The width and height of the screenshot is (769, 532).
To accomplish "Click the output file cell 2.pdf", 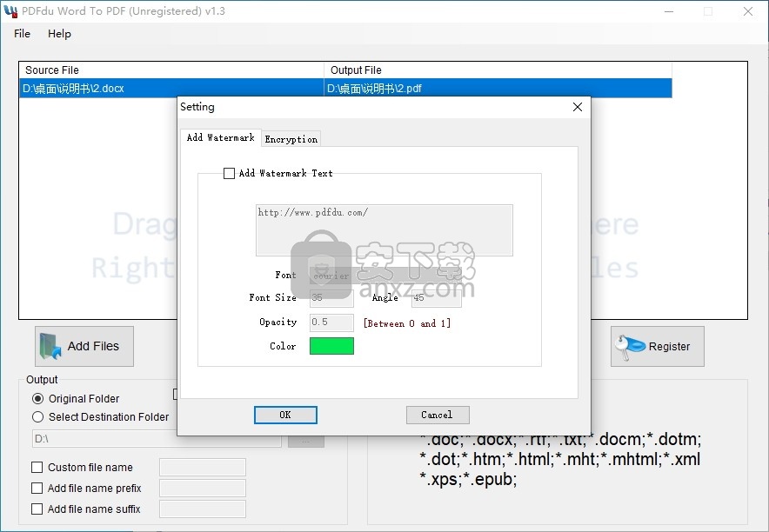I will 498,88.
